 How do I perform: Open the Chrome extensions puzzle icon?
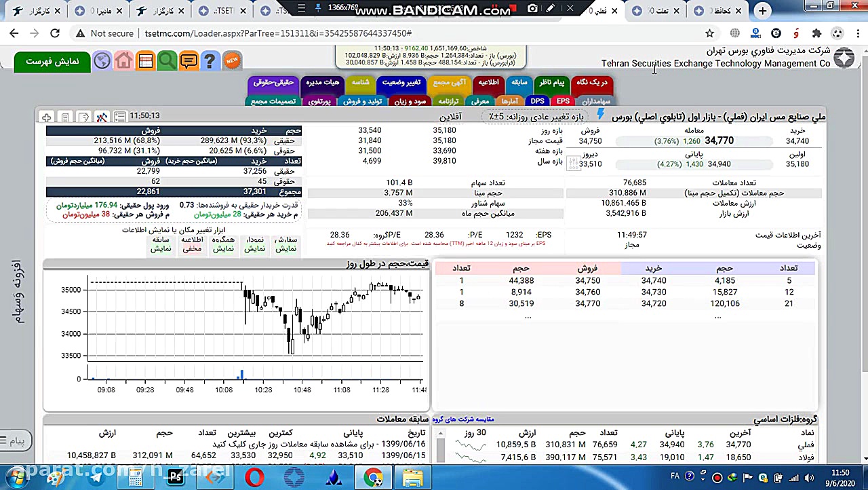click(x=816, y=33)
